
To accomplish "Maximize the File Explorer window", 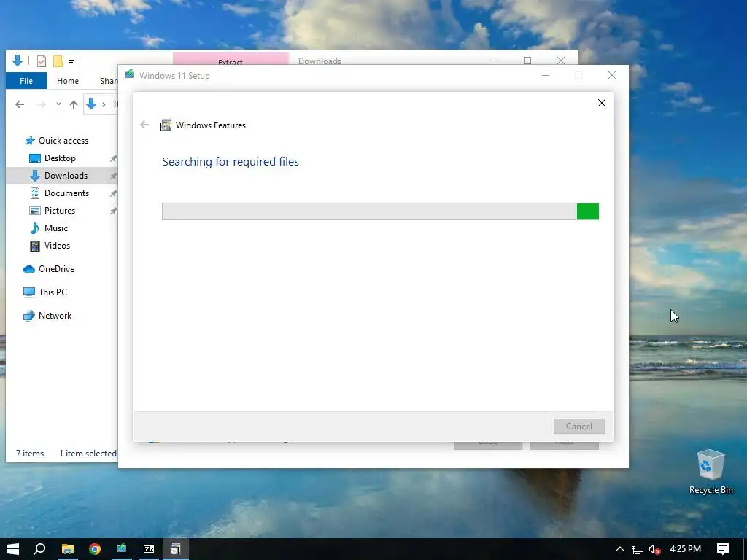I will [527, 61].
